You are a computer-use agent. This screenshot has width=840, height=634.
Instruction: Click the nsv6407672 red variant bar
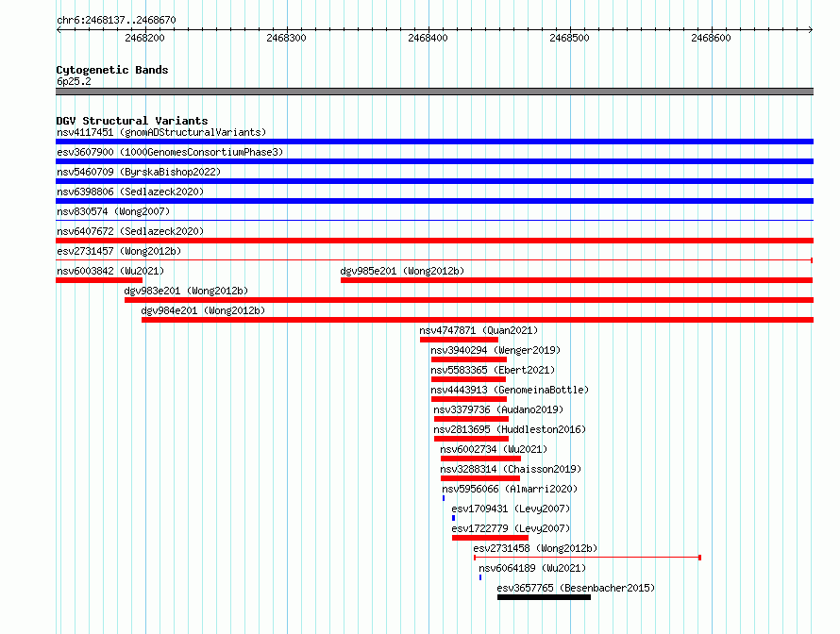(x=434, y=241)
